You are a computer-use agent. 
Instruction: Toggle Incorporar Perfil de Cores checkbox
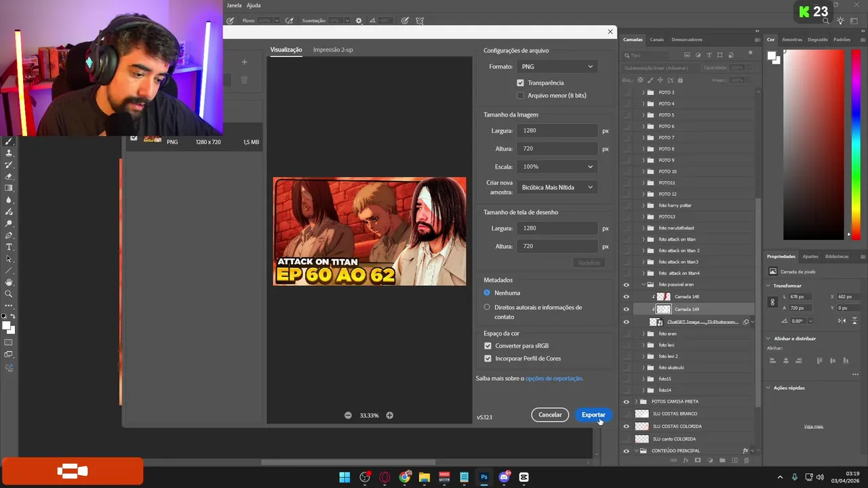488,359
